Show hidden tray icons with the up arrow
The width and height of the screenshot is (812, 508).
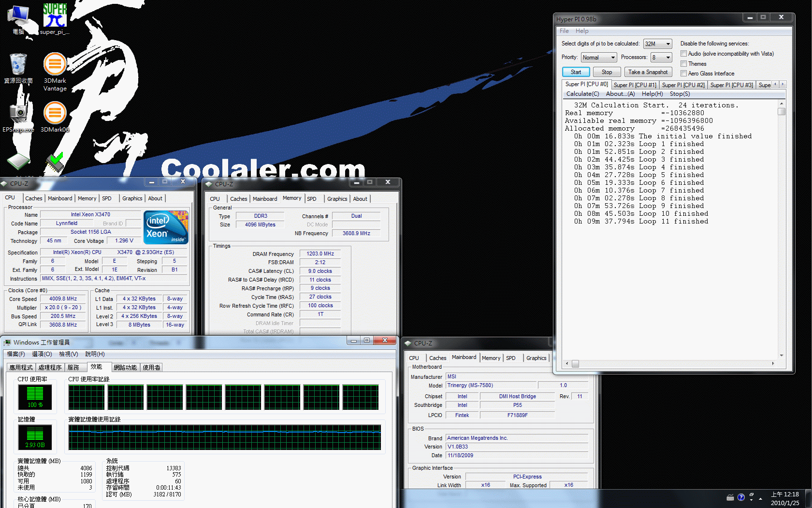pyautogui.click(x=761, y=498)
